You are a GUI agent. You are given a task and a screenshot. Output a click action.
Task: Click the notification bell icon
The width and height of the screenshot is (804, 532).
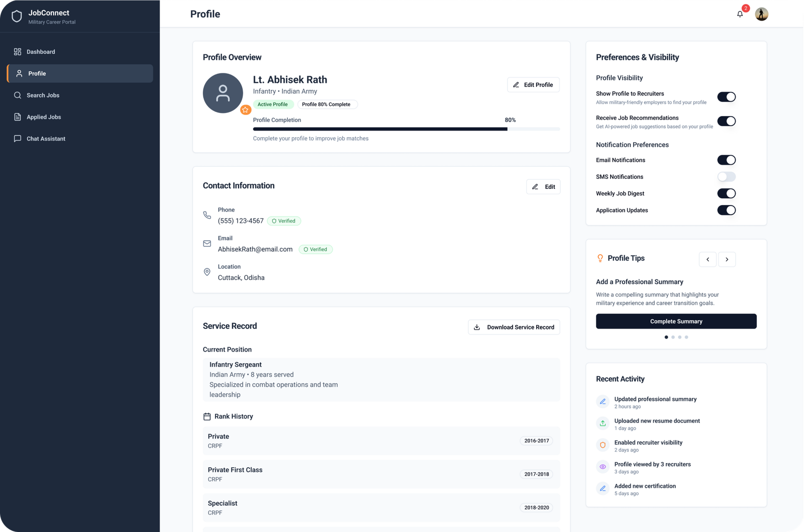740,14
